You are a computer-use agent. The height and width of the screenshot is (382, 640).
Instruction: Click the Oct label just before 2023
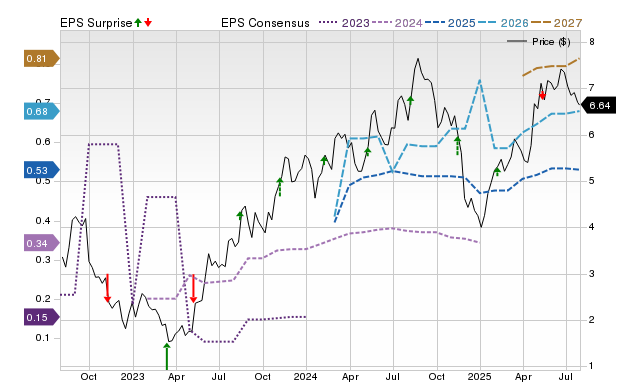[x=89, y=377]
